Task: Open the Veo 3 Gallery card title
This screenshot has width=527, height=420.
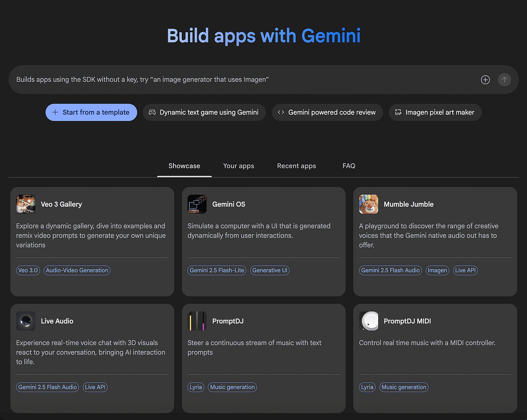Action: point(62,204)
